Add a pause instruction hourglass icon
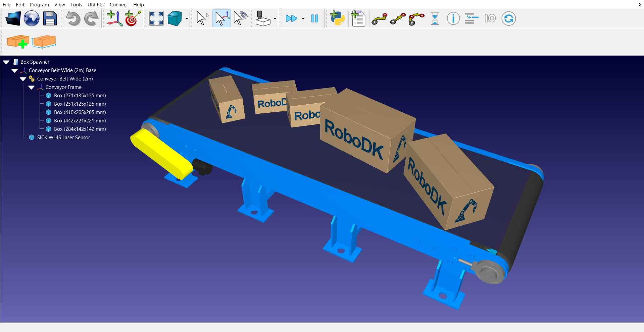 [435, 18]
